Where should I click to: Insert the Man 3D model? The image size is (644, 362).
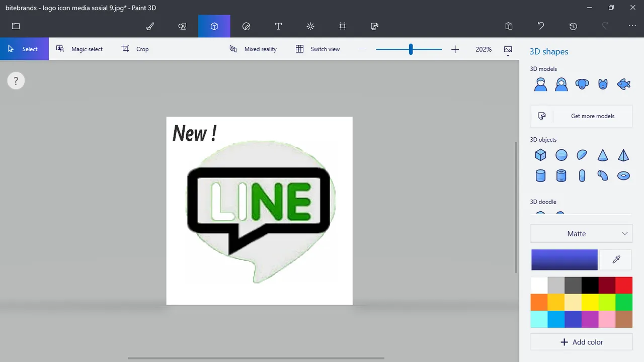click(540, 84)
